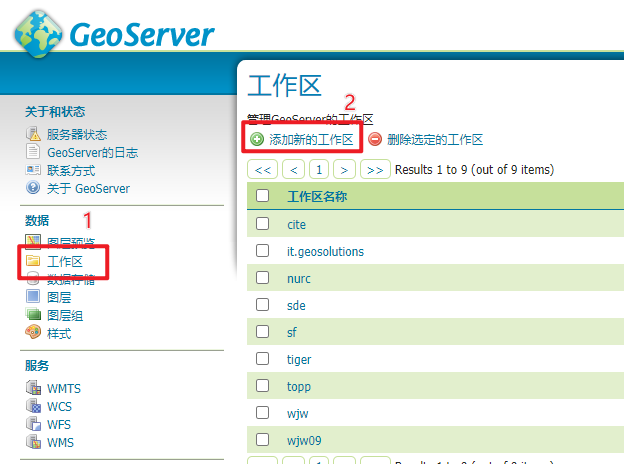Open 服务器状态 menu entry
The image size is (624, 464).
(77, 135)
